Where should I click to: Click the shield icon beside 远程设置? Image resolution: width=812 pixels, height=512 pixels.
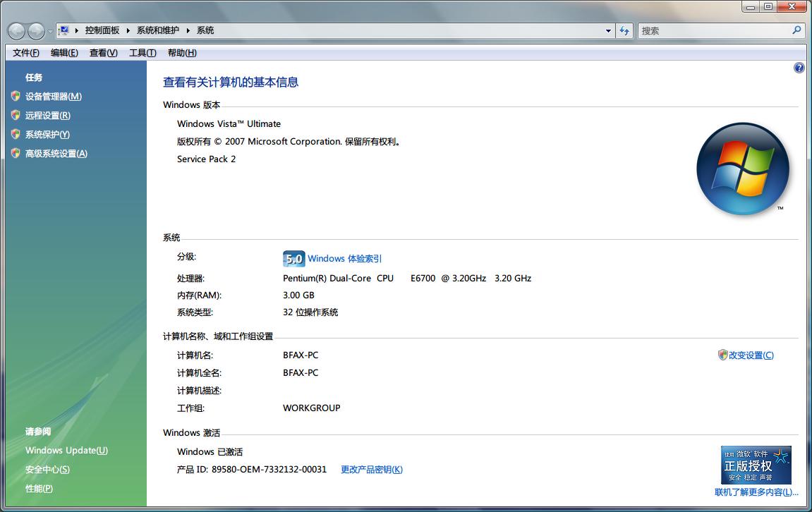click(x=16, y=115)
